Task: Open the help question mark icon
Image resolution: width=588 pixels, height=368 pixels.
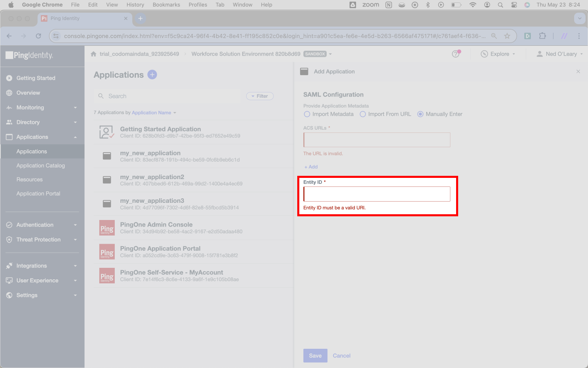Action: click(x=456, y=54)
